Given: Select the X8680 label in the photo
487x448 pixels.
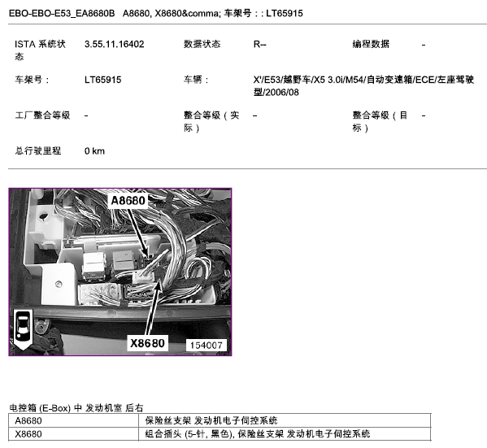Looking at the screenshot, I should [147, 343].
